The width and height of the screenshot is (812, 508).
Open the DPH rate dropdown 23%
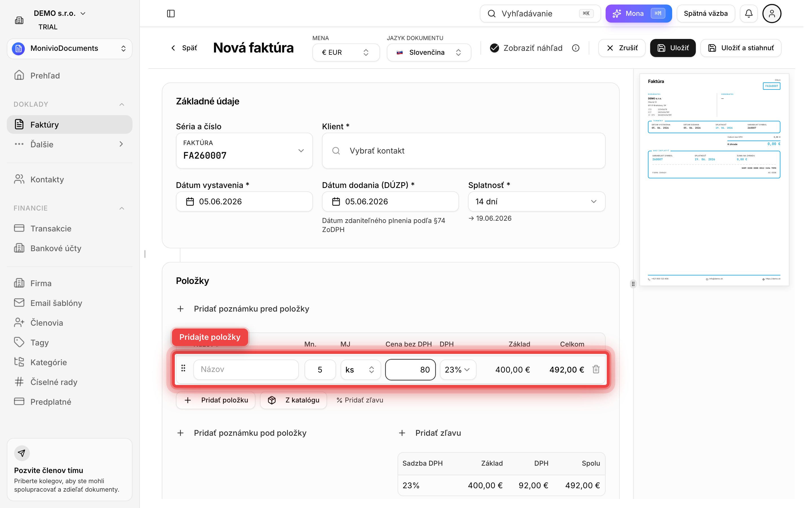click(x=458, y=370)
